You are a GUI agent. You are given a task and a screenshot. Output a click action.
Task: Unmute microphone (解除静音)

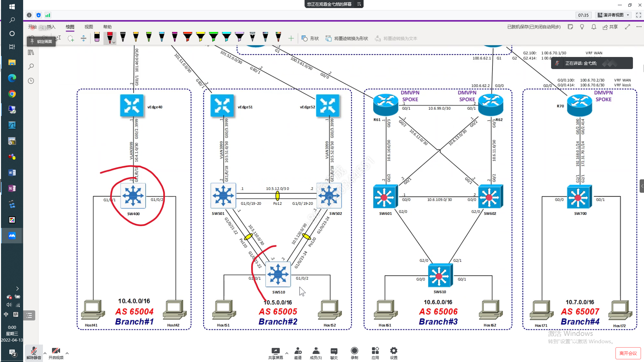coord(34,353)
